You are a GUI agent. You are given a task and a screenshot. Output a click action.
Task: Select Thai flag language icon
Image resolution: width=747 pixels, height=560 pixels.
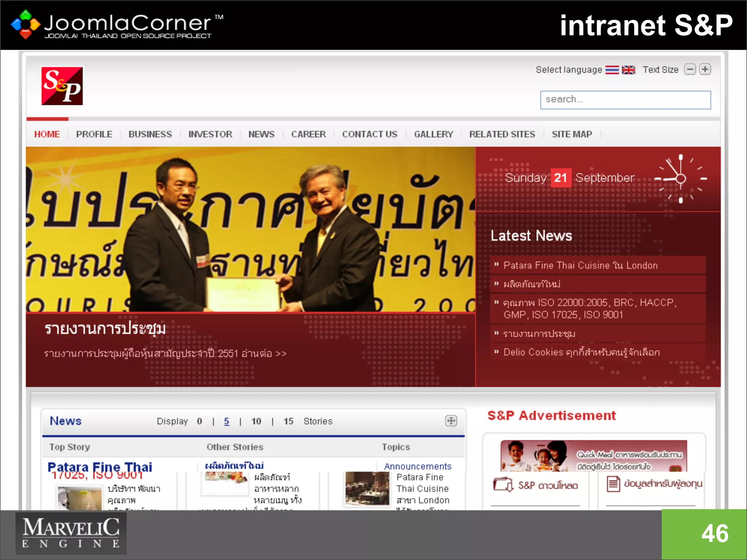[612, 70]
